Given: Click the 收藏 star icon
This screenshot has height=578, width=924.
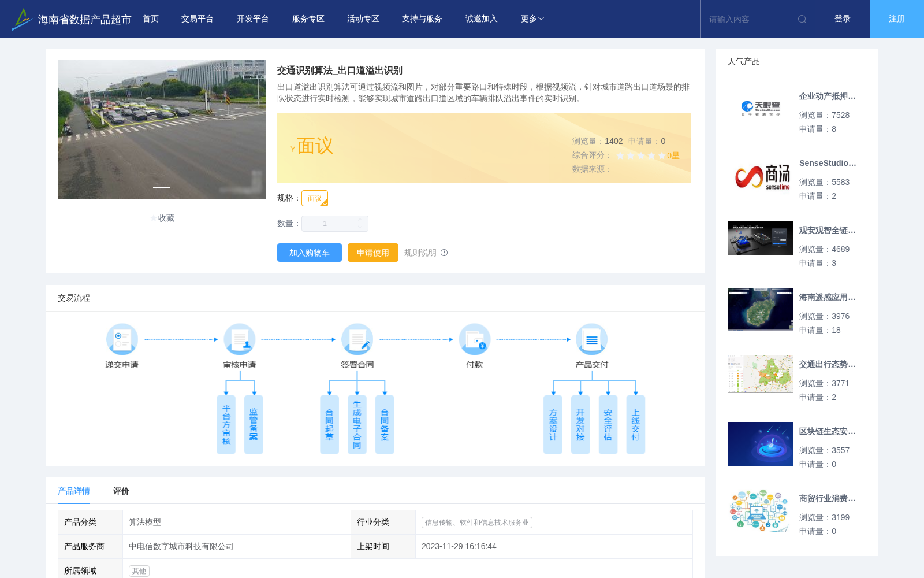Looking at the screenshot, I should pos(153,218).
